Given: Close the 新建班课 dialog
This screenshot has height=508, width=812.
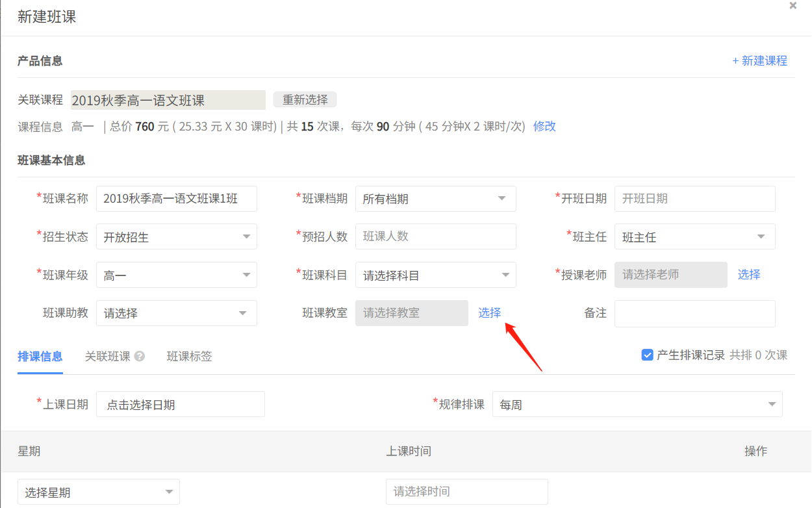Looking at the screenshot, I should pyautogui.click(x=793, y=6).
